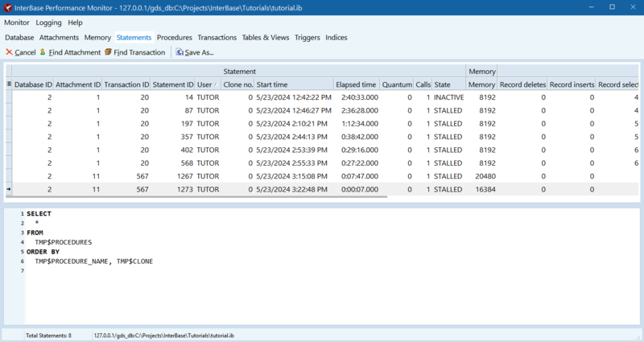Click the database path in status bar
644x342 pixels.
tap(164, 336)
